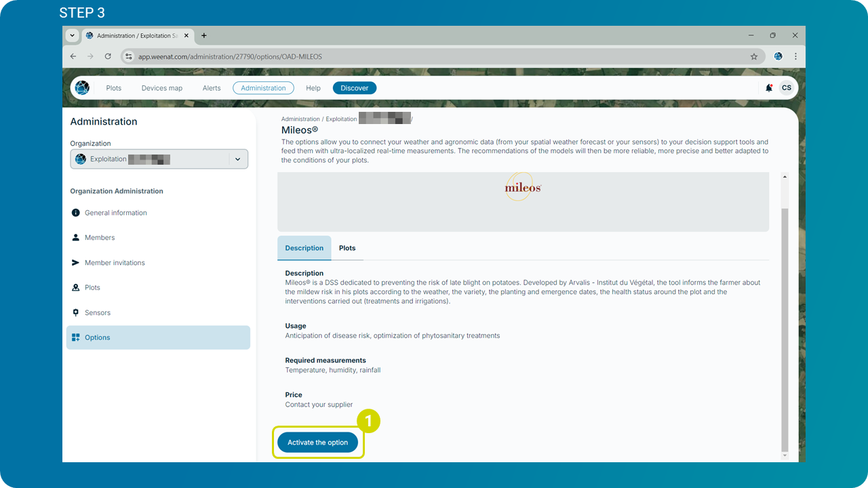Image resolution: width=868 pixels, height=488 pixels.
Task: Click the vertical scrollbar thumb
Action: [785, 330]
